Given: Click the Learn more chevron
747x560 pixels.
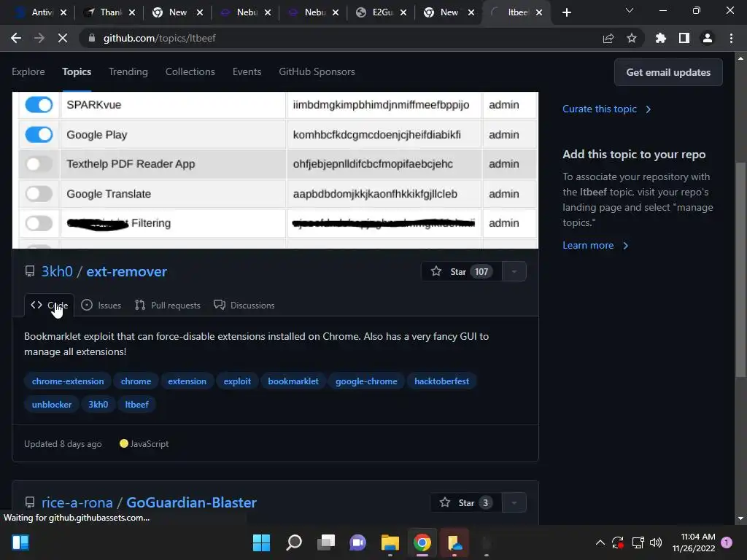Looking at the screenshot, I should pos(625,246).
